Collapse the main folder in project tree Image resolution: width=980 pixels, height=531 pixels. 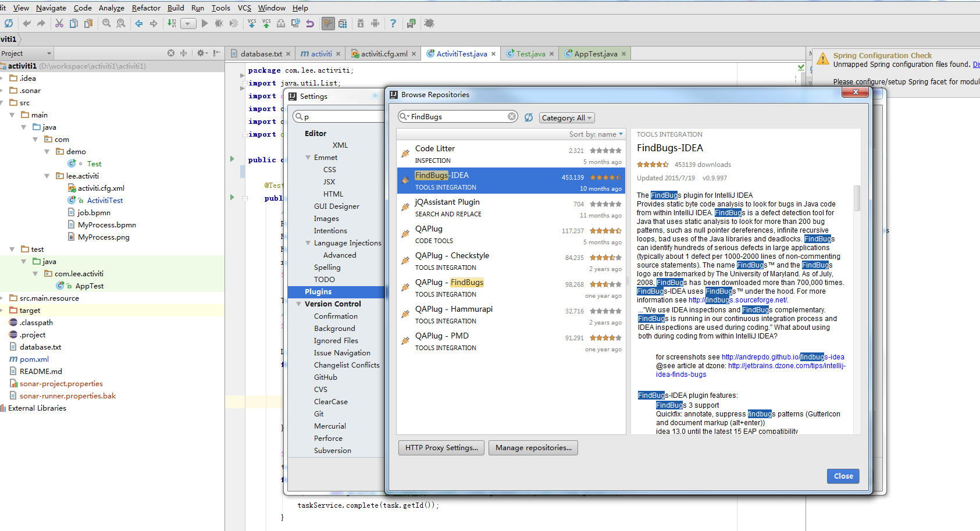pyautogui.click(x=12, y=115)
